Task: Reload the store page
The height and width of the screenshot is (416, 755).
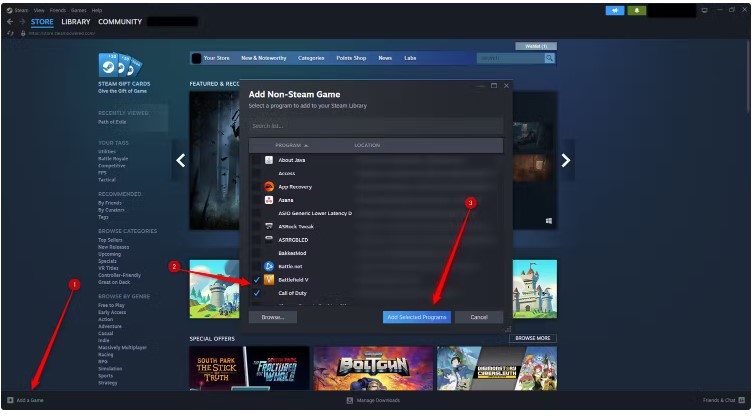Action: 11,33
